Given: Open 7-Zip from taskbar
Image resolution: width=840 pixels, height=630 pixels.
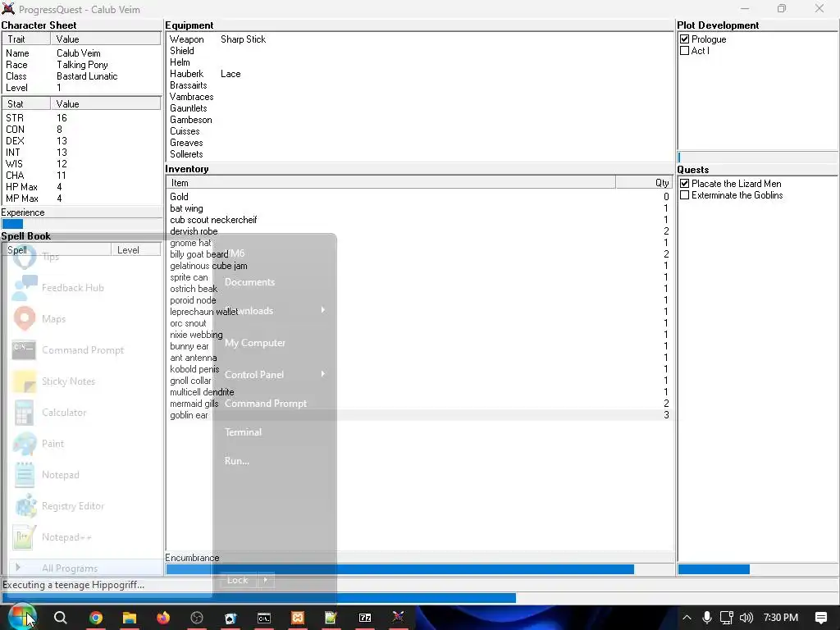Looking at the screenshot, I should tap(365, 618).
